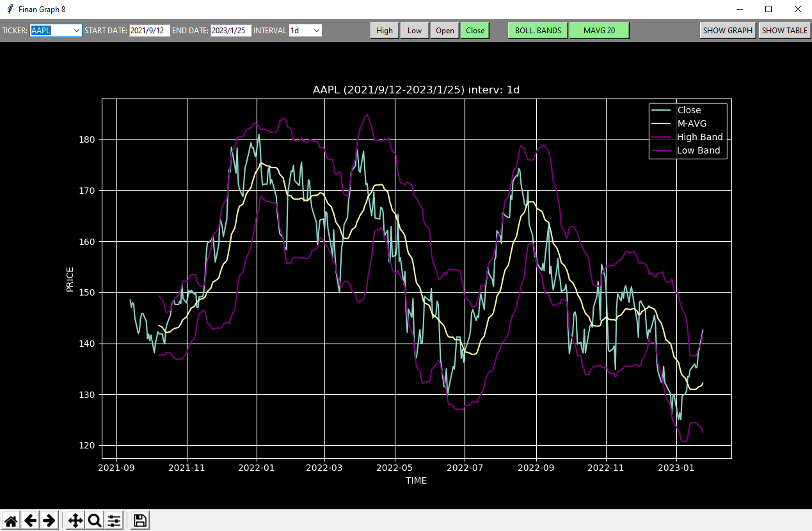
Task: Click the Finan Graph 8 feather icon
Action: pos(10,10)
